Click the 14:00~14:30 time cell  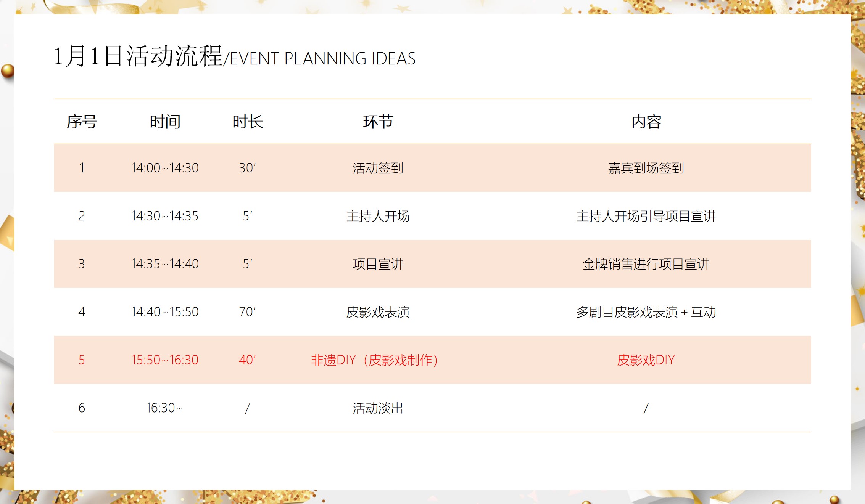coord(165,168)
